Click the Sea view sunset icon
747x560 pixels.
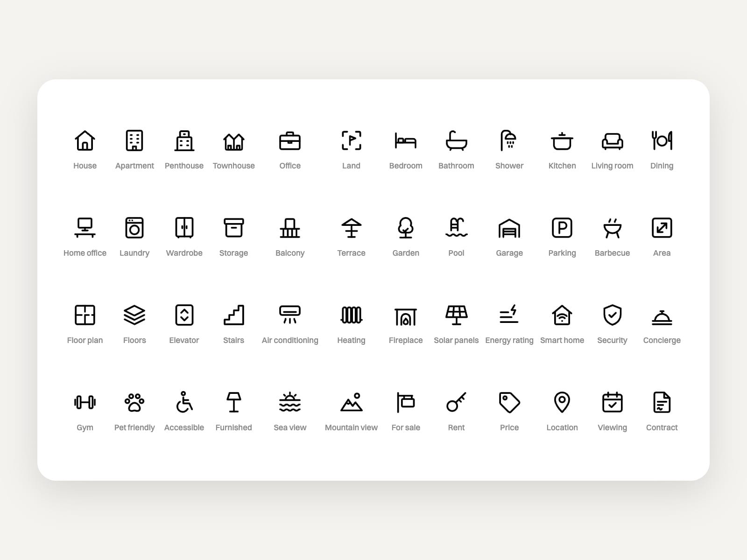pyautogui.click(x=290, y=402)
